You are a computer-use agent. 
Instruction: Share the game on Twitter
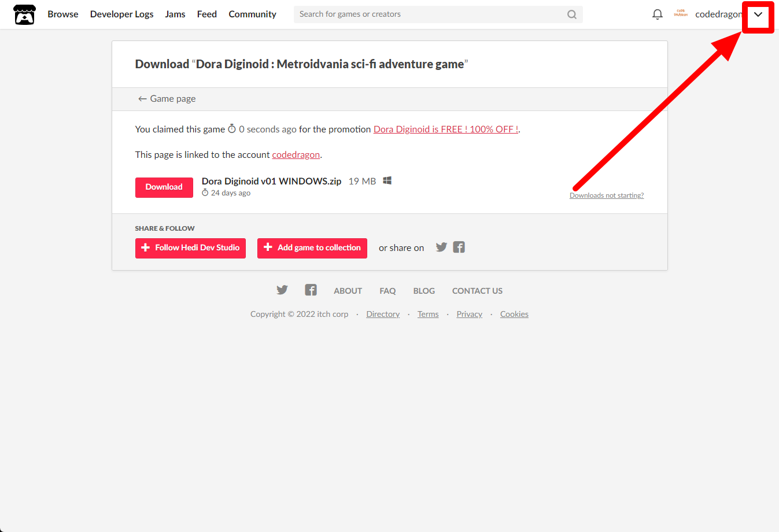441,247
